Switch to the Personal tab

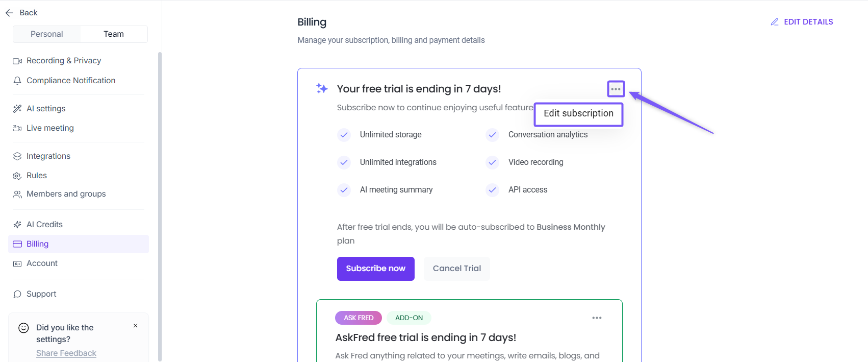point(47,34)
